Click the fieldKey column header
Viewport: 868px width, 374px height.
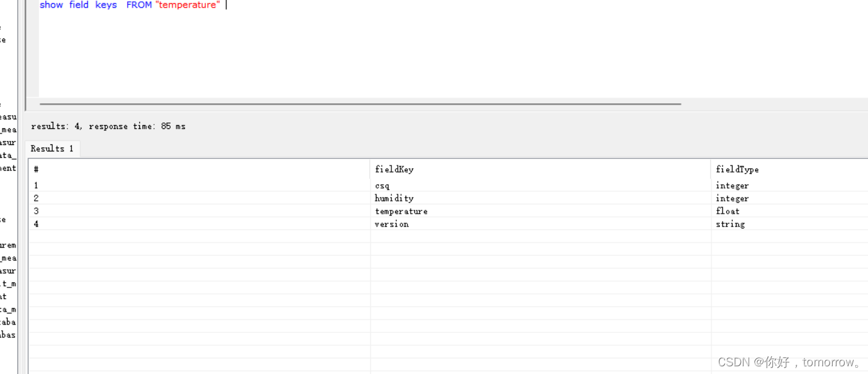tap(394, 169)
